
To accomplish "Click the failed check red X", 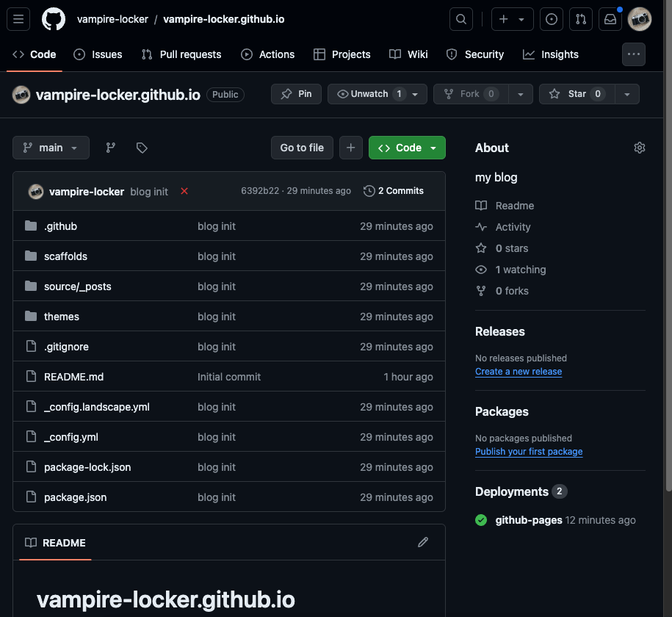I will point(184,191).
